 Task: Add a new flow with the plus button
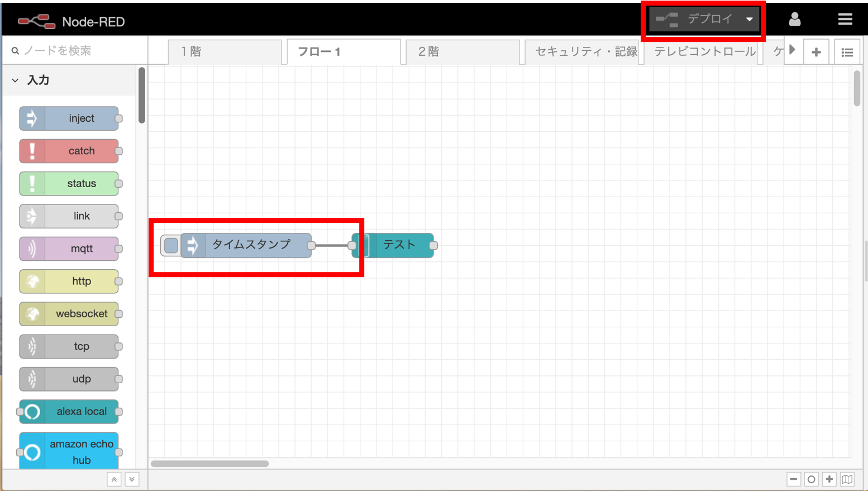[x=816, y=51]
